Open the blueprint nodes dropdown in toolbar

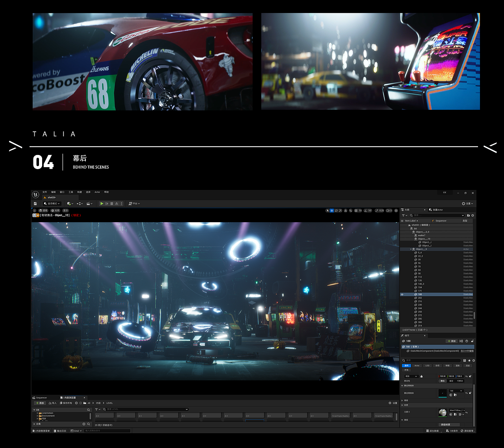[x=80, y=204]
